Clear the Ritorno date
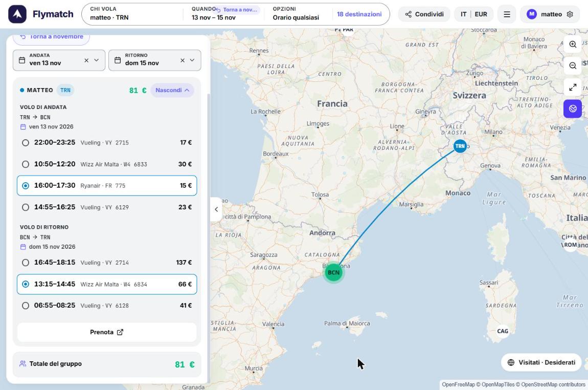This screenshot has width=588, height=390. 182,60
